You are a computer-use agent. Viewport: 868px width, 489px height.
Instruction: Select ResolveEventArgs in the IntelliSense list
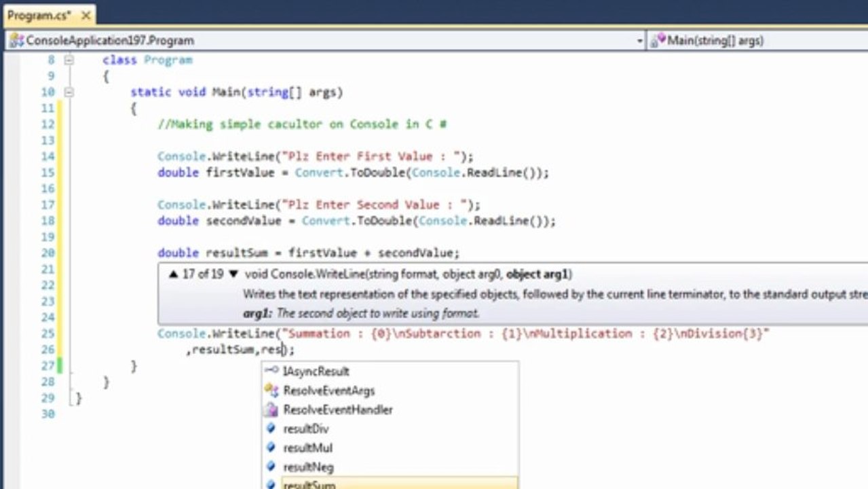tap(390, 391)
